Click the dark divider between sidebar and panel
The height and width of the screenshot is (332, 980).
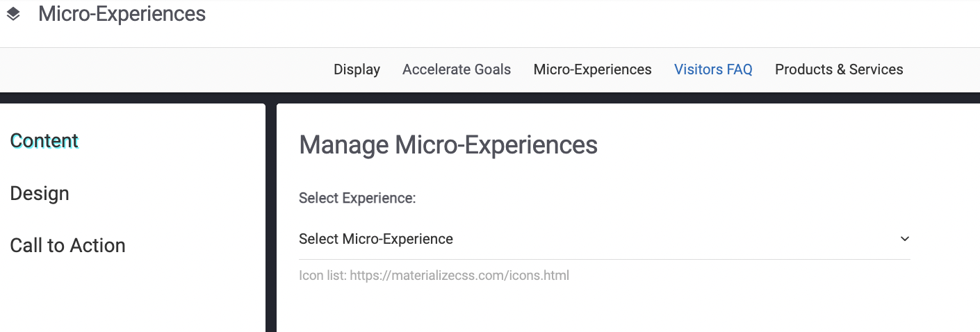pyautogui.click(x=271, y=222)
